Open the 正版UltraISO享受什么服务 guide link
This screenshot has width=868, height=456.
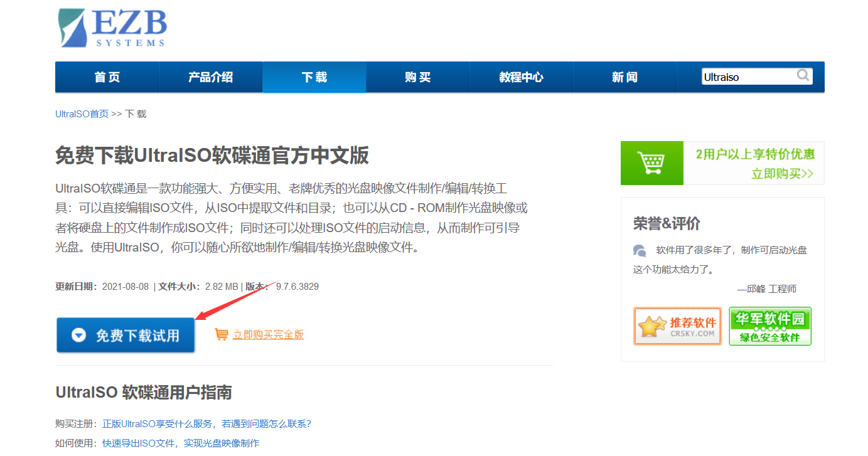click(x=207, y=424)
